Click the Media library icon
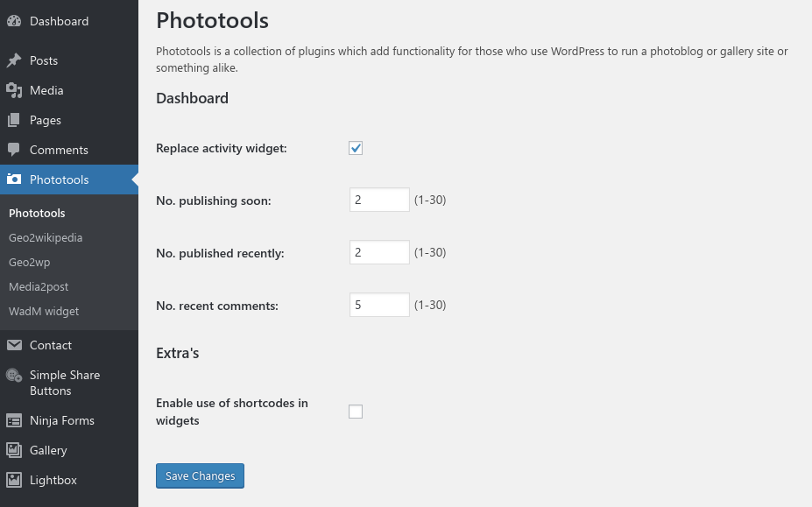812x507 pixels. [x=14, y=90]
